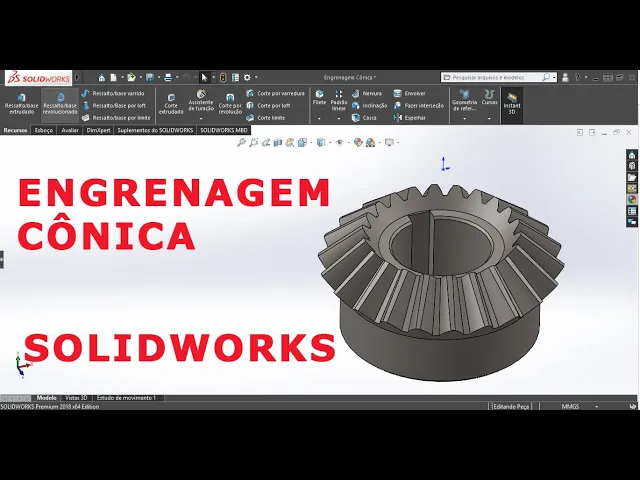This screenshot has width=640, height=480.
Task: Click the Edit Appearance color sphere
Action: click(358, 142)
